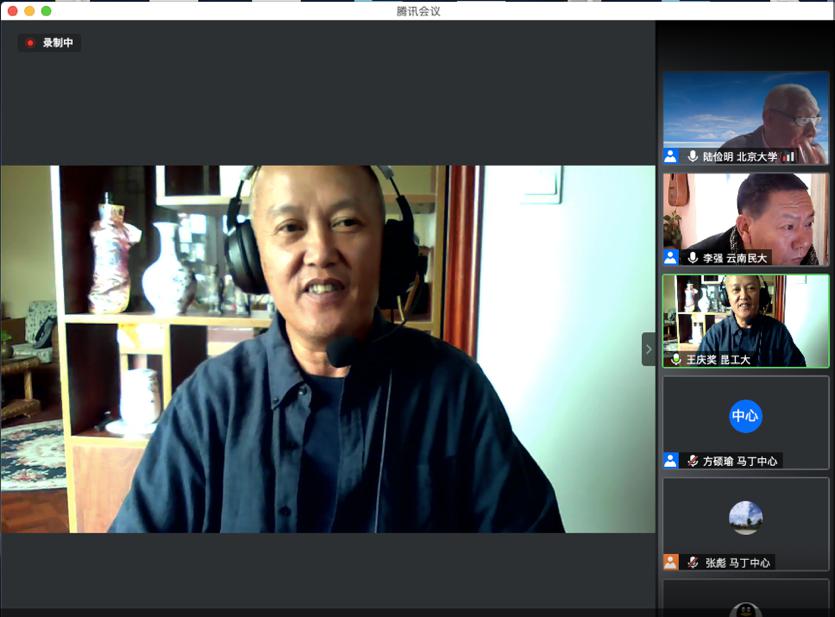Click the green microphone icon for 王庆奖
This screenshot has width=835, height=617.
click(x=677, y=359)
